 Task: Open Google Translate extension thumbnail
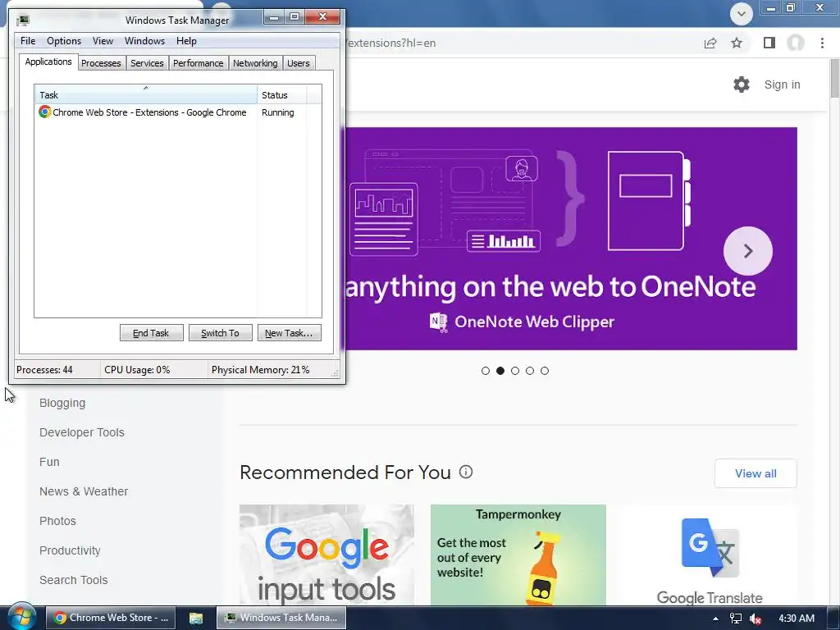tap(710, 555)
